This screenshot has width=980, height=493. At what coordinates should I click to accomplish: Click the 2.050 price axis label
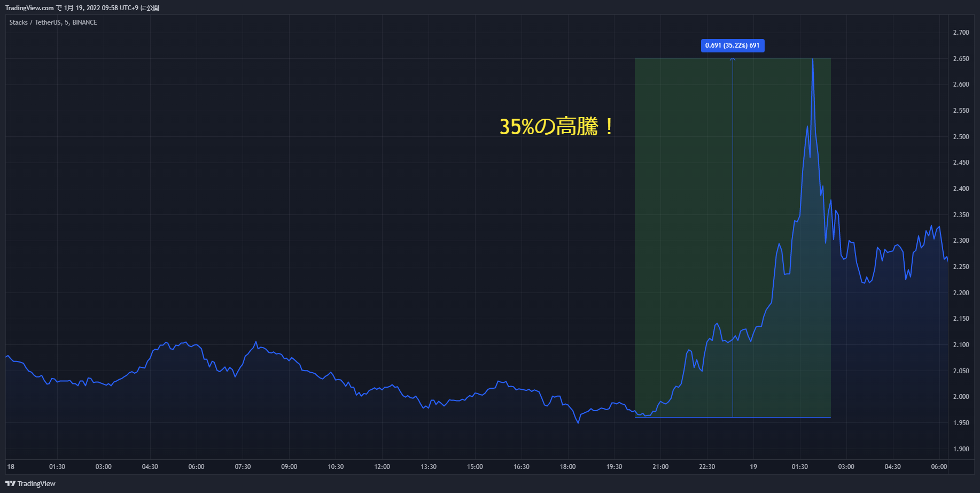(961, 371)
